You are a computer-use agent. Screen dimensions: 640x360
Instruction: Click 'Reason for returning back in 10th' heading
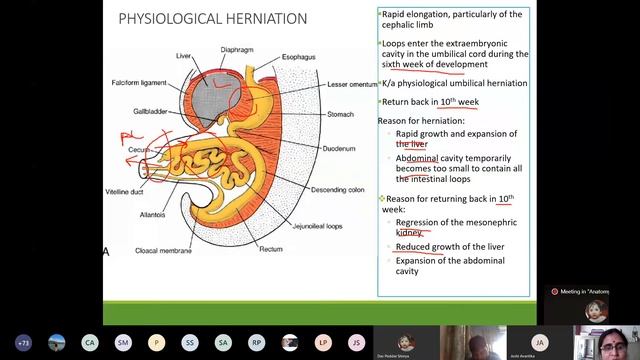pyautogui.click(x=450, y=199)
